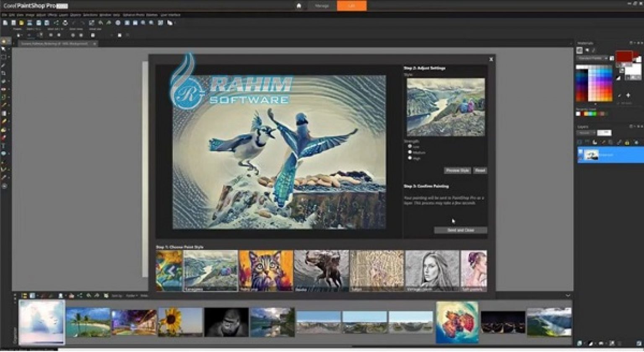
Task: Choose the landscape river paint style
Action: tap(211, 271)
